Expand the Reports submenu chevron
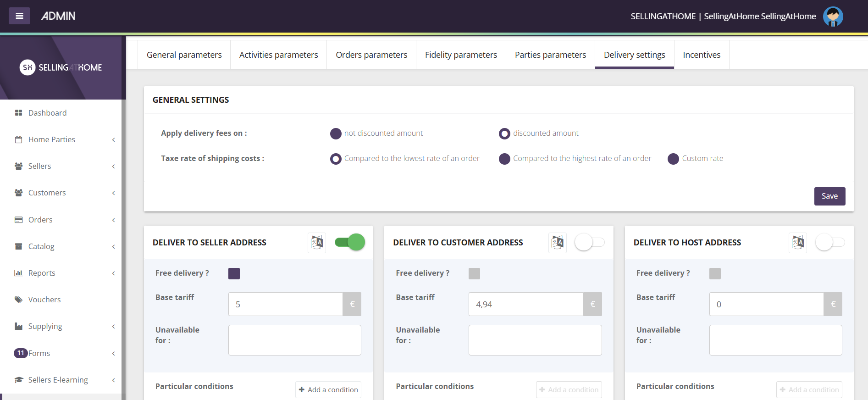The height and width of the screenshot is (400, 868). pos(113,273)
